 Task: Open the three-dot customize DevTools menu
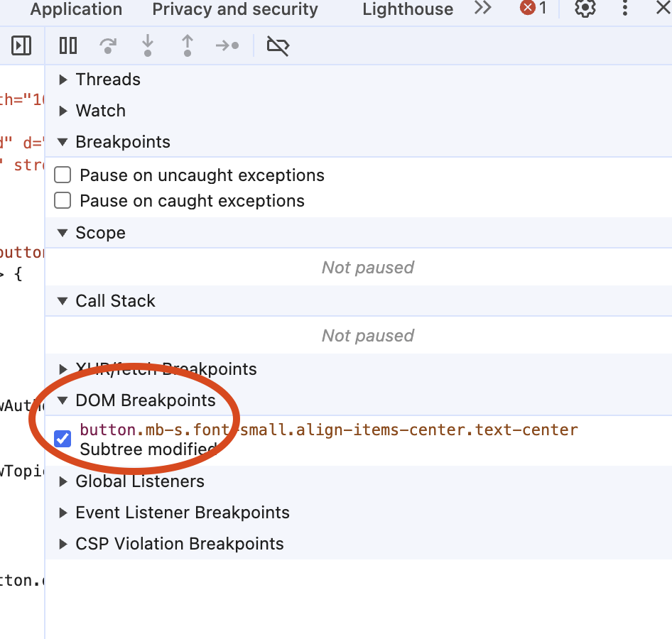pos(624,9)
